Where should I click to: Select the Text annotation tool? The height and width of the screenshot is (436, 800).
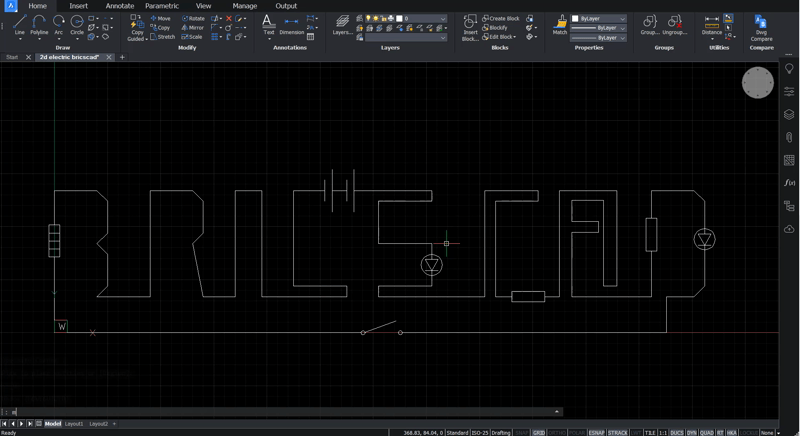(x=268, y=25)
